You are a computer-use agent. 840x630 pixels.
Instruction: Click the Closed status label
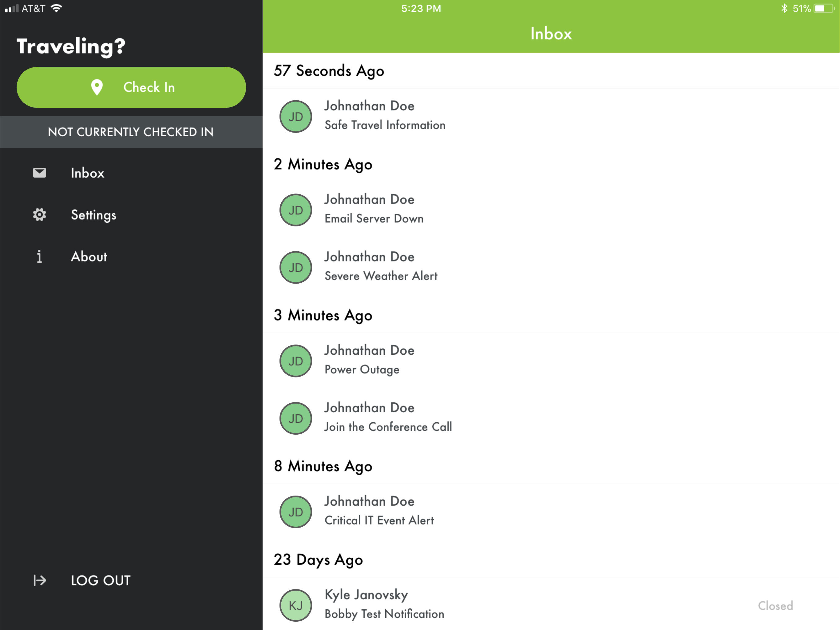point(775,606)
